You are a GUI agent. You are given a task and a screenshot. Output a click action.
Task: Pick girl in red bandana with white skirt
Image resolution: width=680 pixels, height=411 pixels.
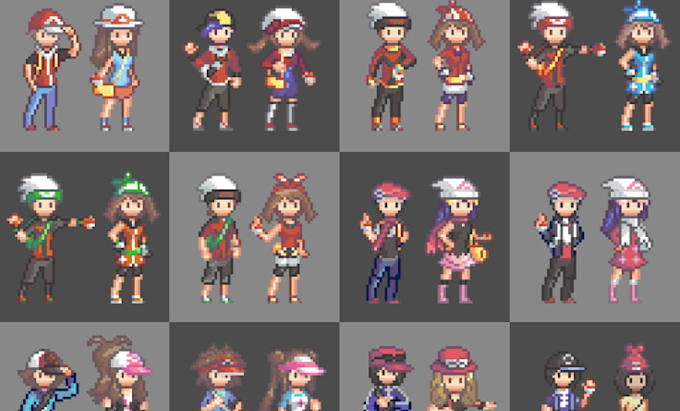pos(456,66)
